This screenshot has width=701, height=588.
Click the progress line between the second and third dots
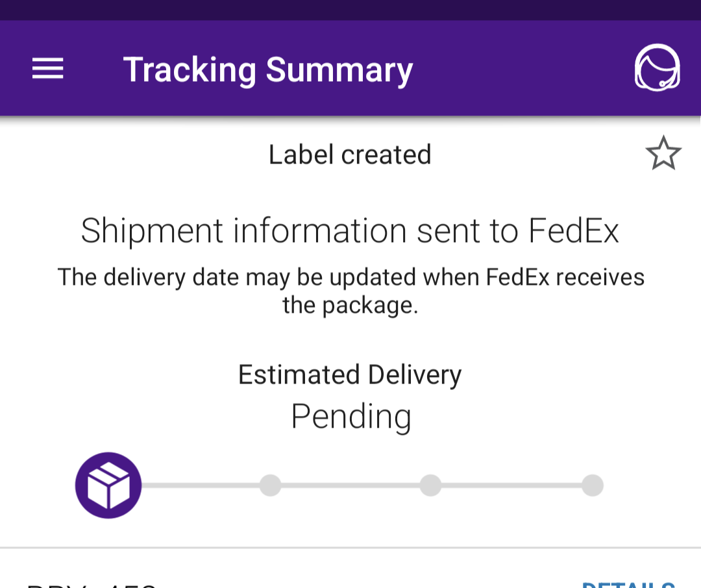pyautogui.click(x=350, y=485)
